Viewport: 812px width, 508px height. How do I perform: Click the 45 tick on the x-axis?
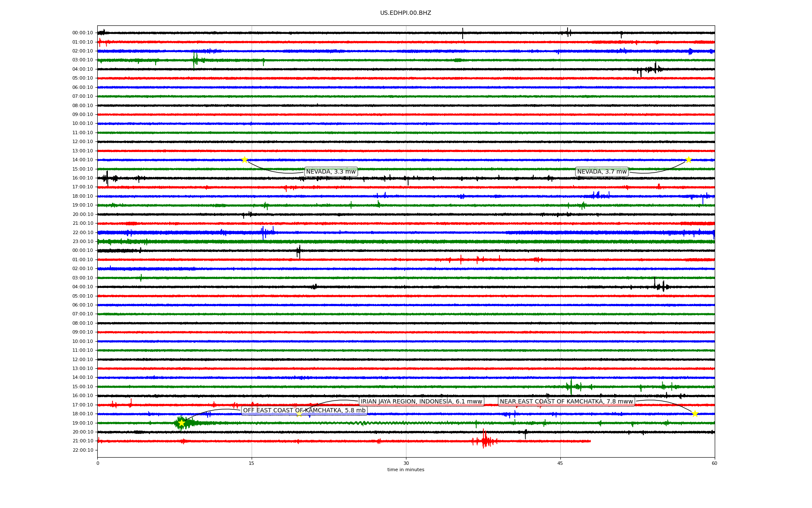pyautogui.click(x=560, y=463)
